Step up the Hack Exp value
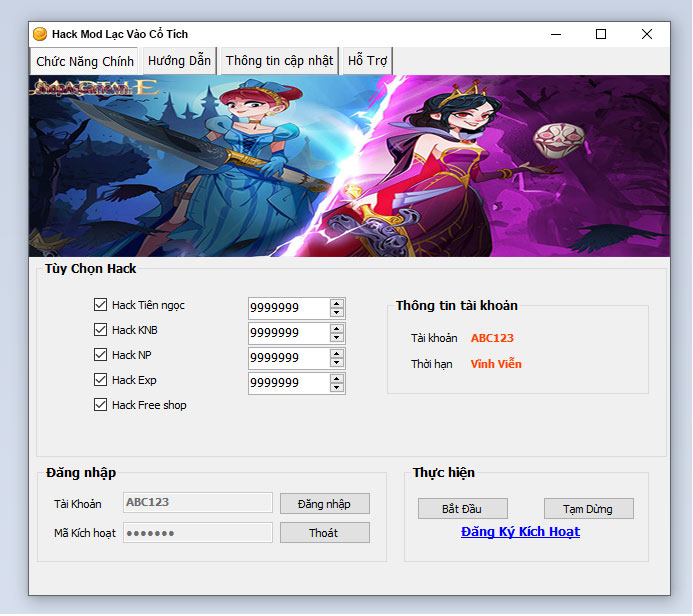693x616 pixels. (337, 379)
